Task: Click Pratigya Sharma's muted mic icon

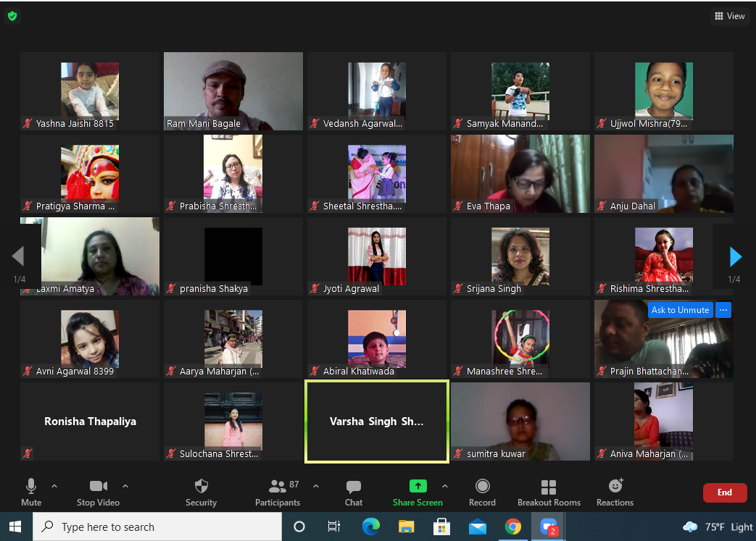Action: tap(28, 206)
